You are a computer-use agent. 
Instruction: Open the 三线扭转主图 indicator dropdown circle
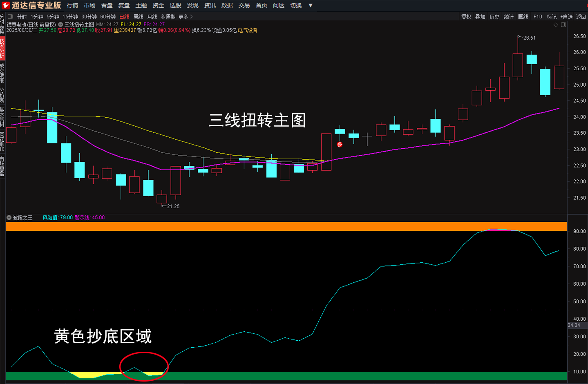[x=60, y=25]
